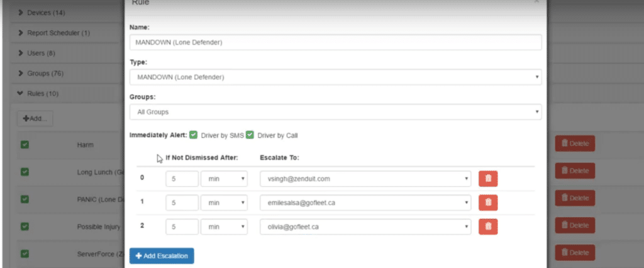644x268 pixels.
Task: Click minutes value field in escalation 0
Action: 182,179
